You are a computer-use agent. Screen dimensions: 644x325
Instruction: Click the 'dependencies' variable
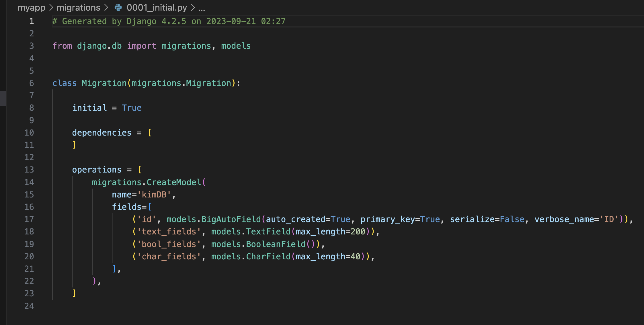click(102, 133)
